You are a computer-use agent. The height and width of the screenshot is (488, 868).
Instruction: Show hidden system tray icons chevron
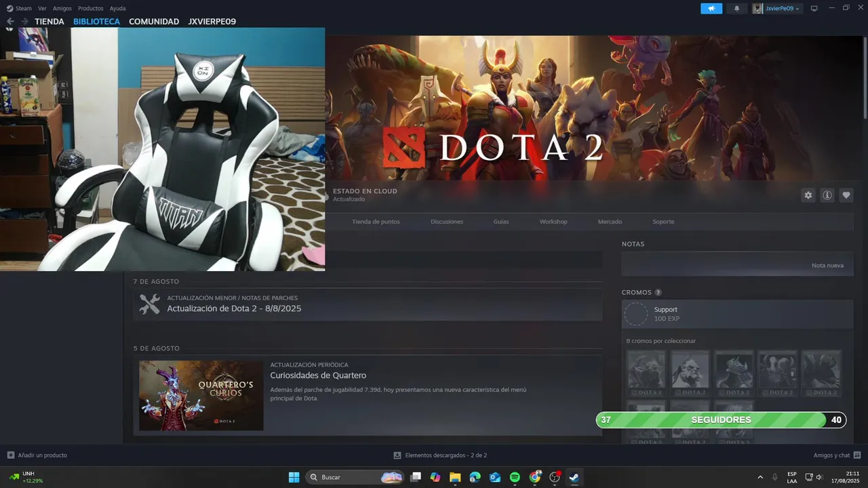pos(760,477)
